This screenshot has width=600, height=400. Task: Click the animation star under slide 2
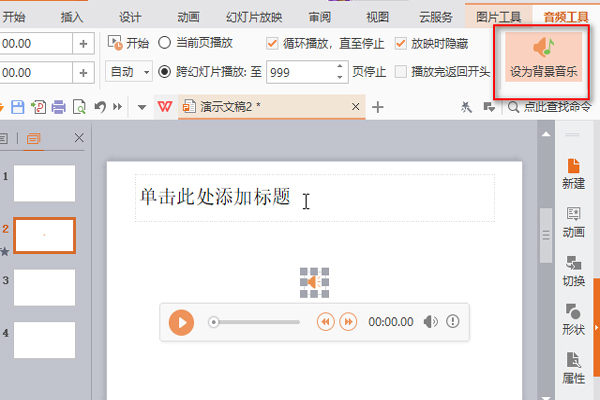click(4, 251)
